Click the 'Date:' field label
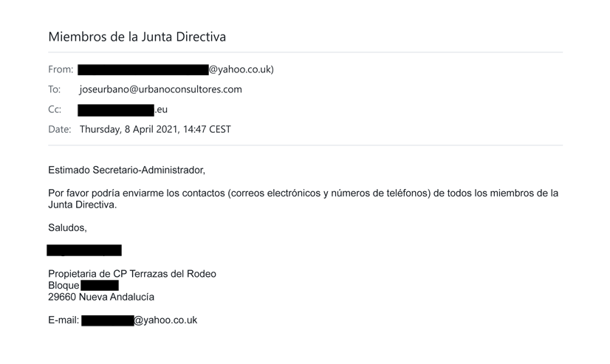The width and height of the screenshot is (610, 364). (x=60, y=129)
